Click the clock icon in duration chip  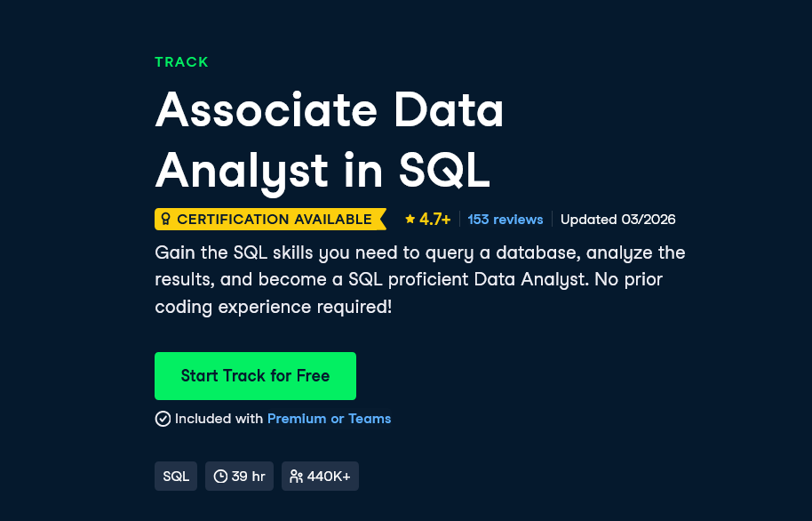(x=220, y=477)
